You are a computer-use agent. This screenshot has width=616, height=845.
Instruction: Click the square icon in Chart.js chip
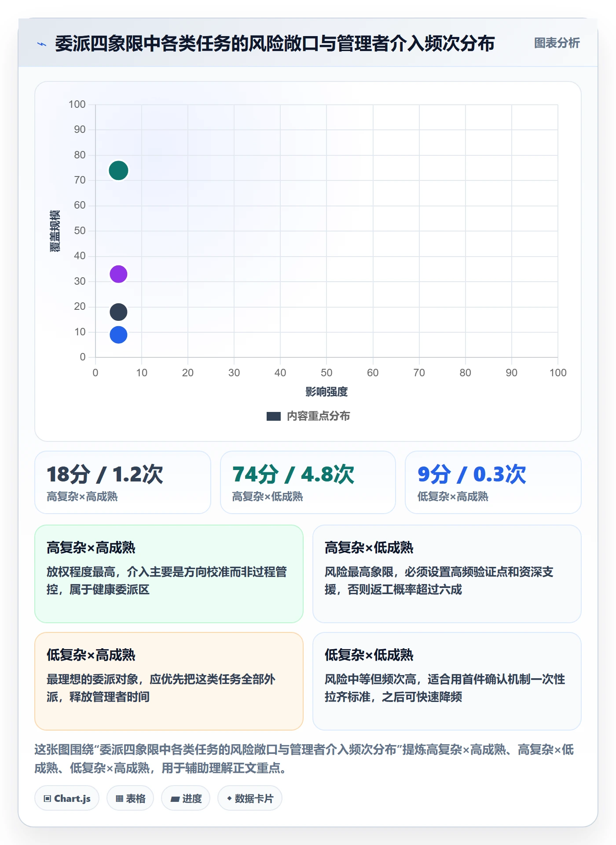coord(48,799)
